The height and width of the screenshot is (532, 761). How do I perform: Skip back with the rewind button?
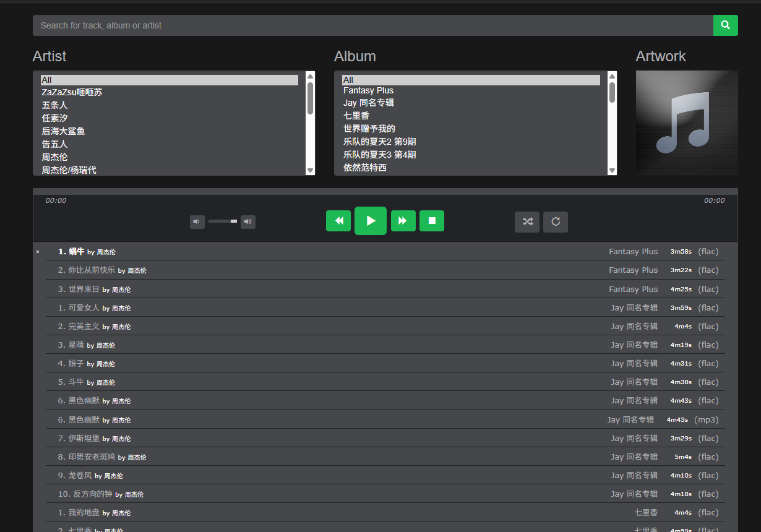(338, 221)
